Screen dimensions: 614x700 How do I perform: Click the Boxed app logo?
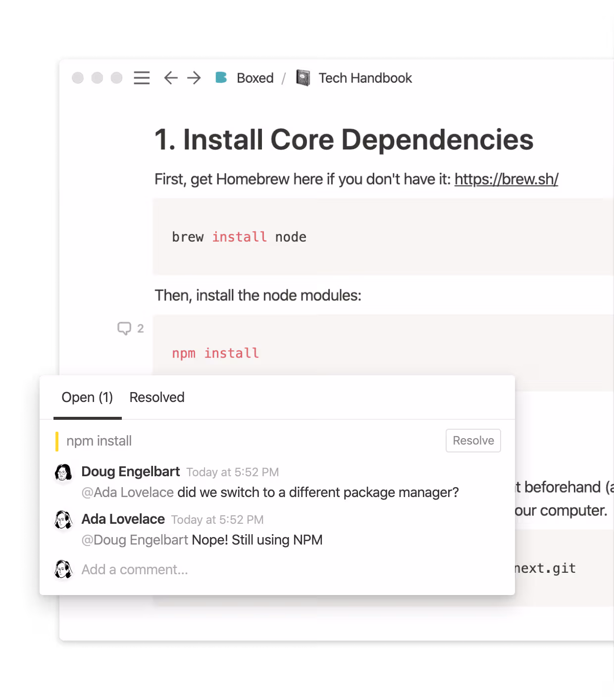[x=221, y=78]
